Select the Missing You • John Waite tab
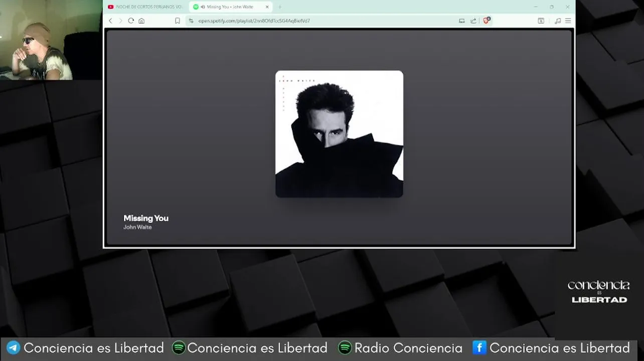644x361 pixels. point(230,7)
